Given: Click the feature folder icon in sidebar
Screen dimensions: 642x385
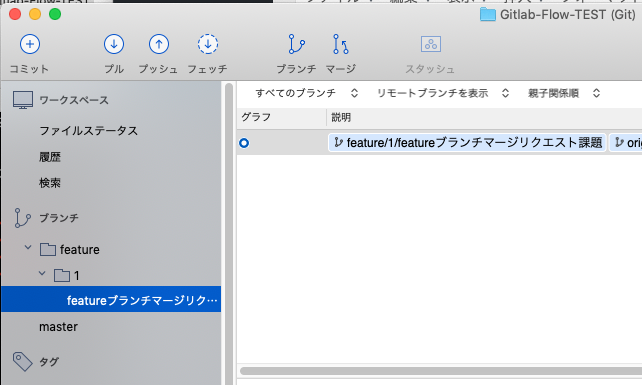Looking at the screenshot, I should point(48,249).
